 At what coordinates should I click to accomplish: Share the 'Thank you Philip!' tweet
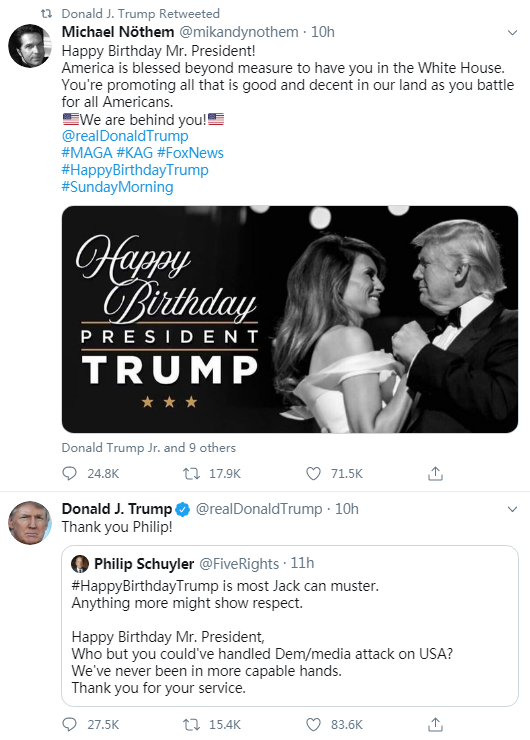[435, 724]
